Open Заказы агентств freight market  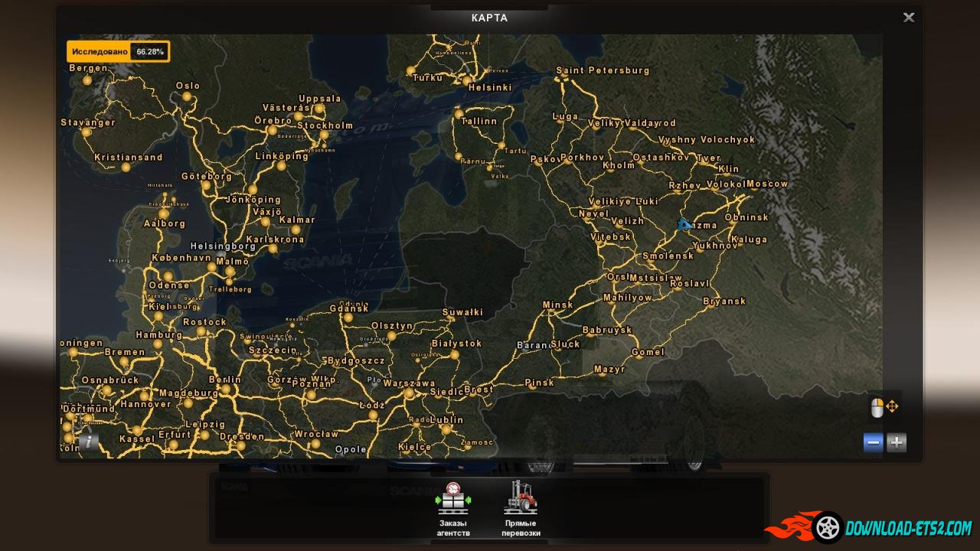453,509
